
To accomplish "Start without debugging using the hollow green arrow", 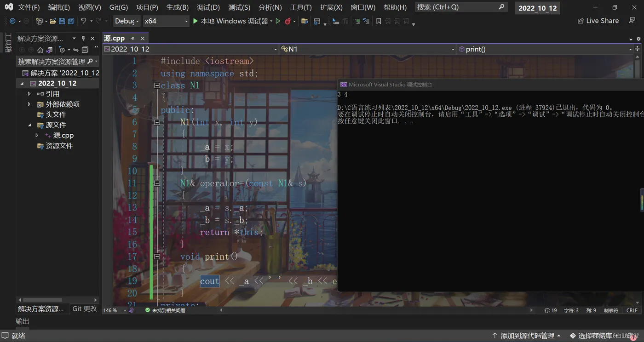I will (x=278, y=21).
